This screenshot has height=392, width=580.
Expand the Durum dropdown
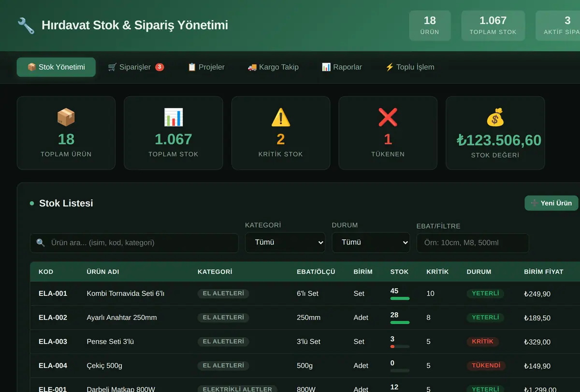371,243
